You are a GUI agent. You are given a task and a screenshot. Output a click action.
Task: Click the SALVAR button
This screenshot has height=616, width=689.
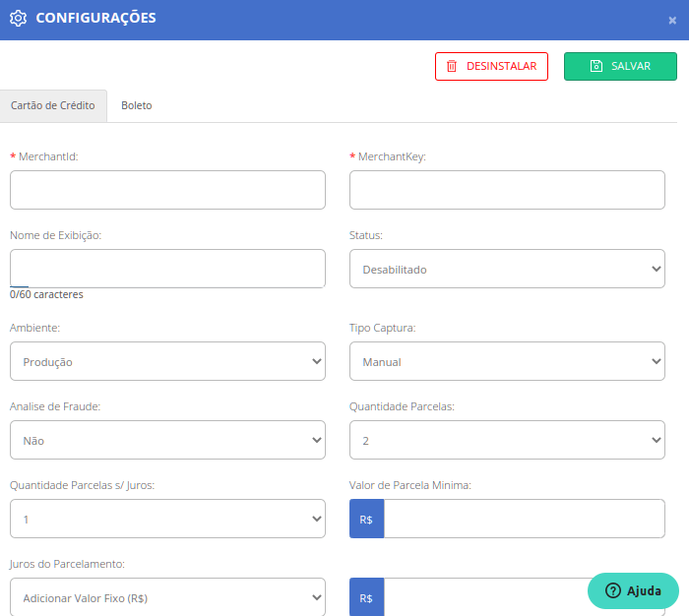tap(620, 66)
